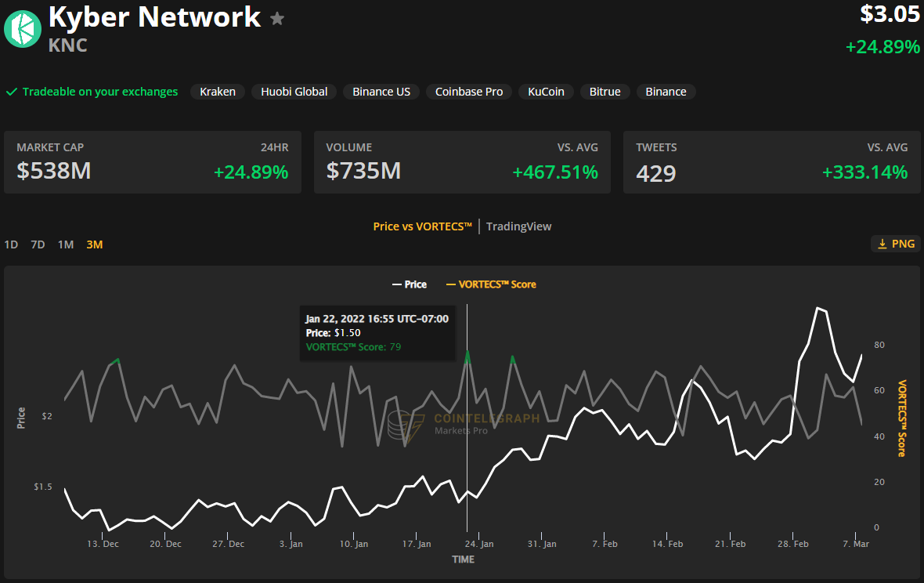
Task: Click the PNG download icon
Action: (x=882, y=244)
